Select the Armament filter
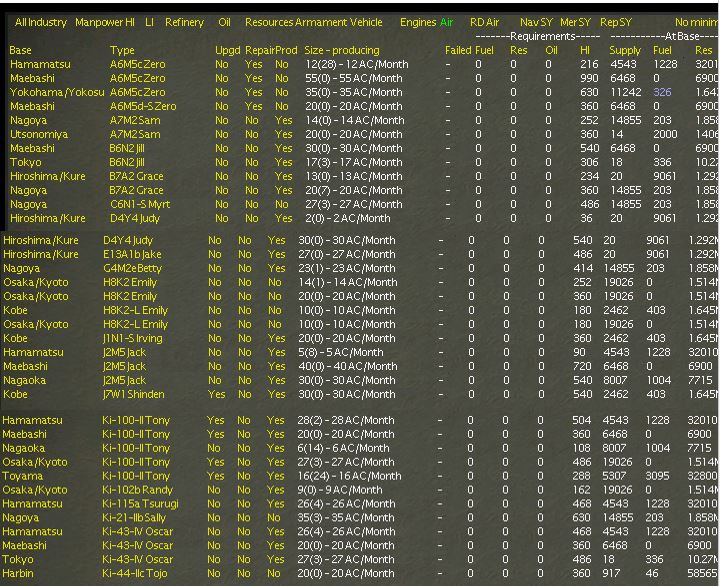This screenshot has height=586, width=720. click(x=321, y=22)
